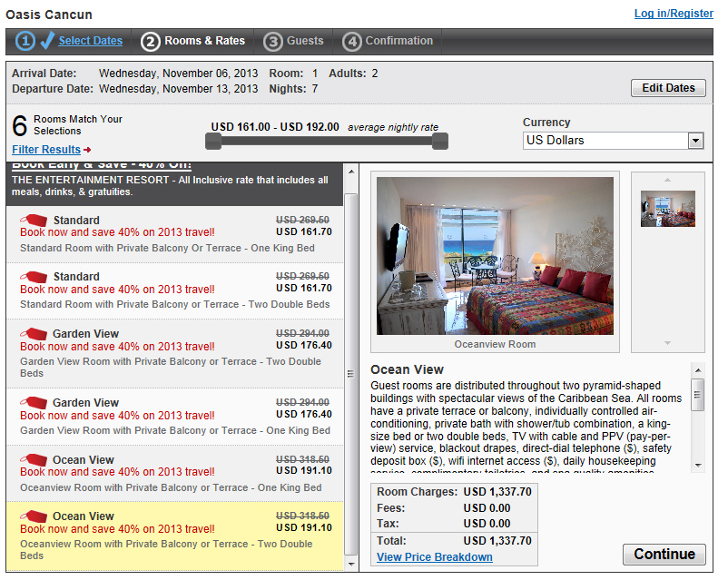Click the Total USD 1,337.70 amount

497,541
